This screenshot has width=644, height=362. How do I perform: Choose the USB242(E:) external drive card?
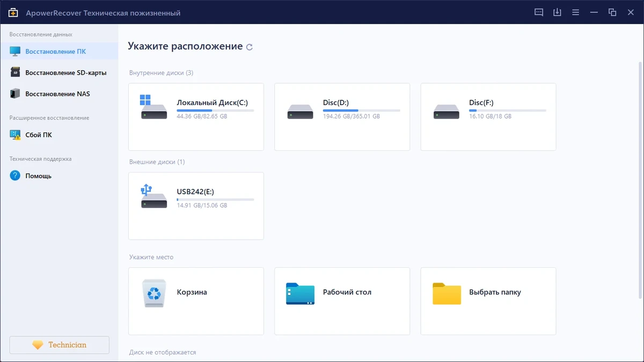[196, 206]
